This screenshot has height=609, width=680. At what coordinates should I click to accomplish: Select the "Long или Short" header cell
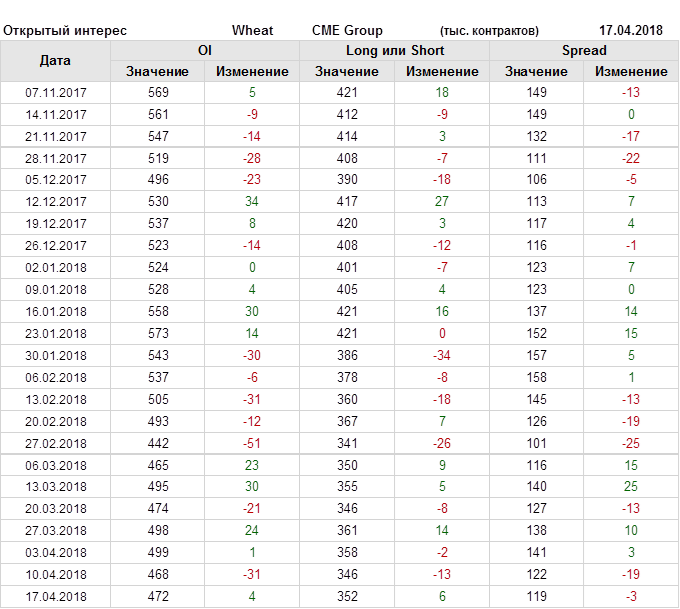click(x=395, y=50)
